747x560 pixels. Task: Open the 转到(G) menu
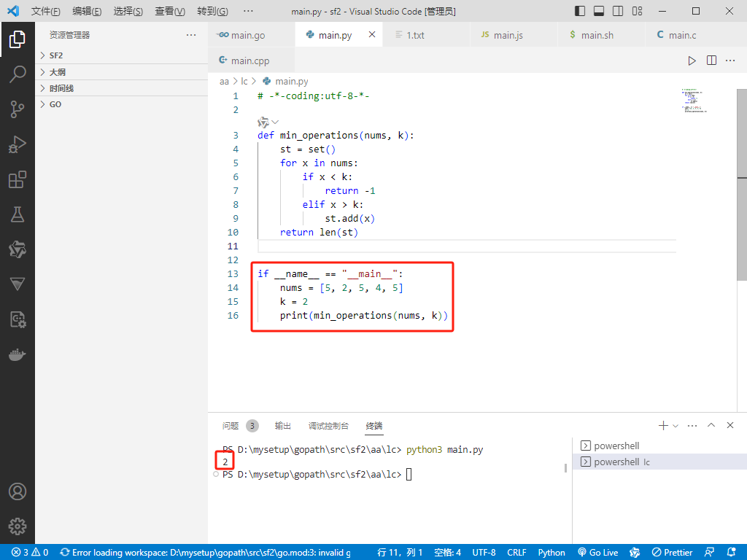pyautogui.click(x=212, y=11)
